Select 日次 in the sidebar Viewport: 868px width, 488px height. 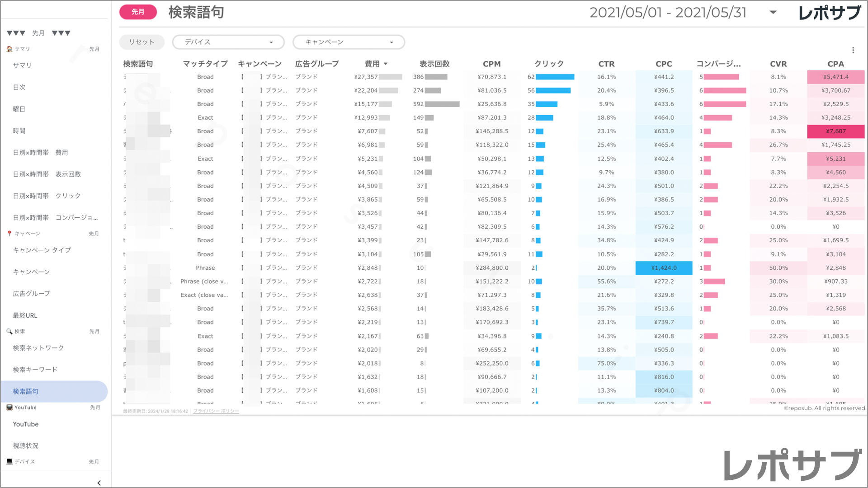point(19,87)
